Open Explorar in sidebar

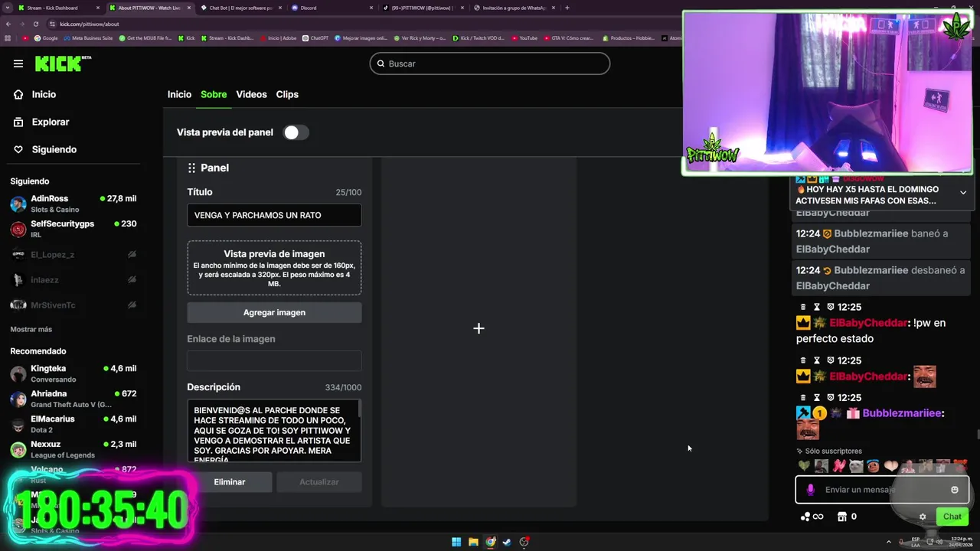pyautogui.click(x=41, y=122)
